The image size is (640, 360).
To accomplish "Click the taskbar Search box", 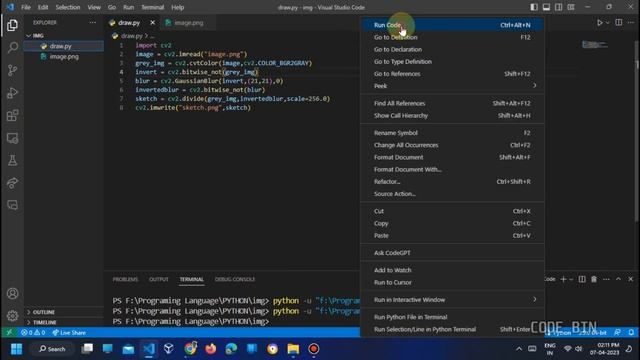I will point(53,349).
